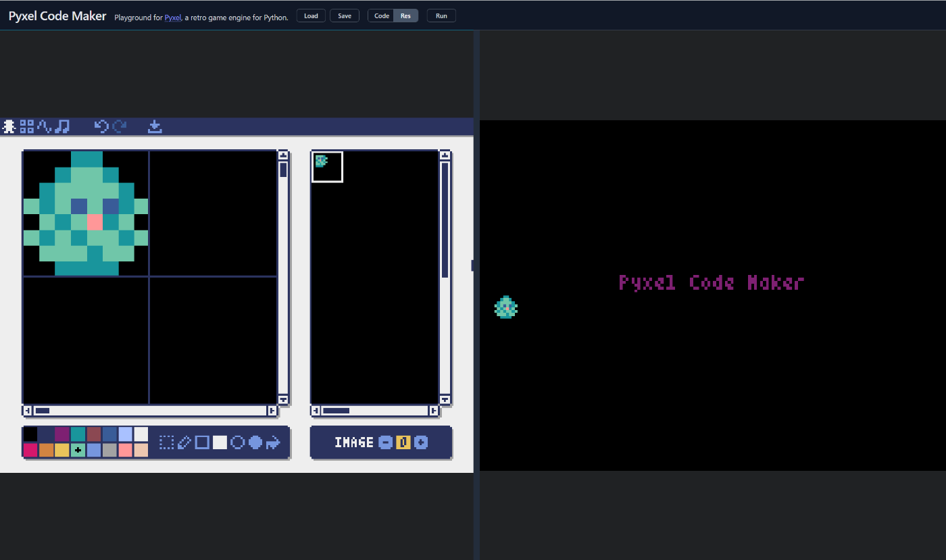The image size is (946, 560).
Task: Pick the light blue color swatch
Action: point(126,434)
